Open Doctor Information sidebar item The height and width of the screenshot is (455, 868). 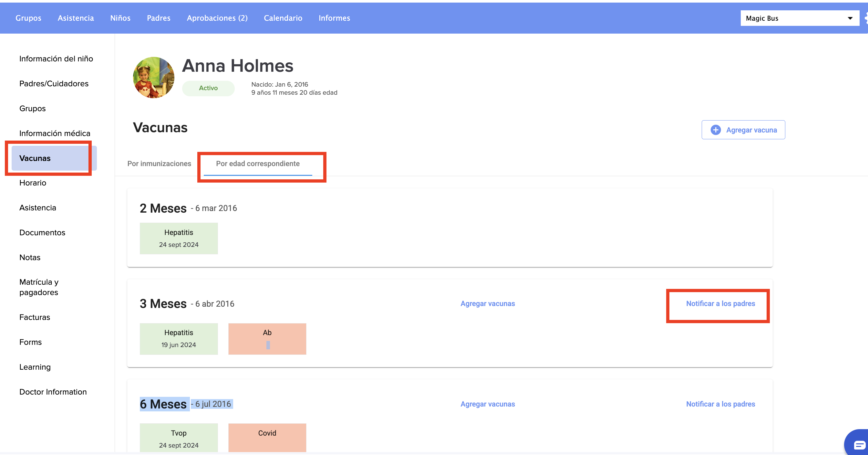point(53,392)
